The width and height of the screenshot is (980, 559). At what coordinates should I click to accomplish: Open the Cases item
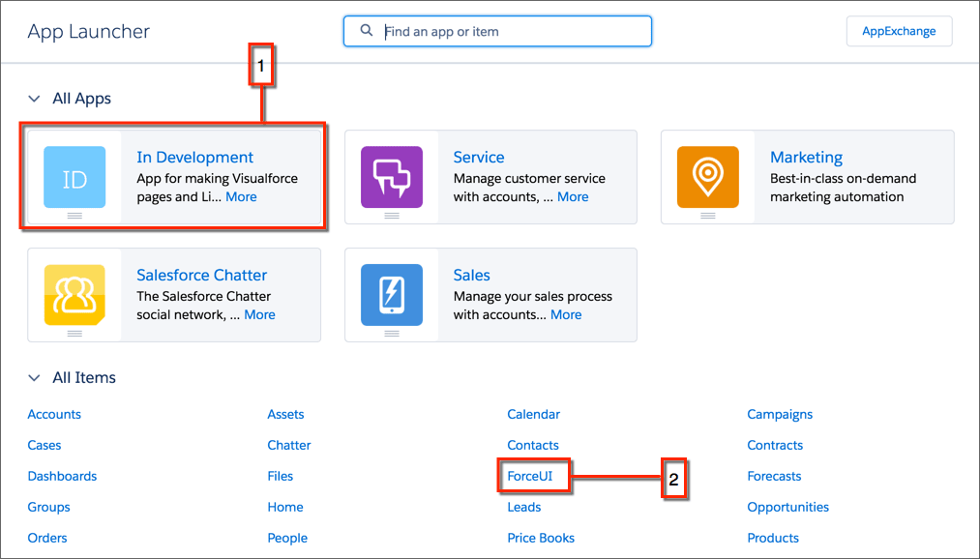(45, 445)
